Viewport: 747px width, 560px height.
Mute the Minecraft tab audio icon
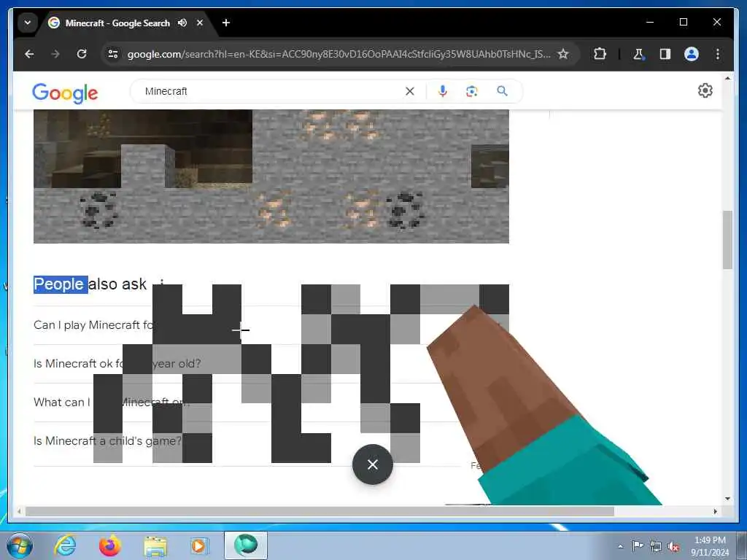(182, 23)
